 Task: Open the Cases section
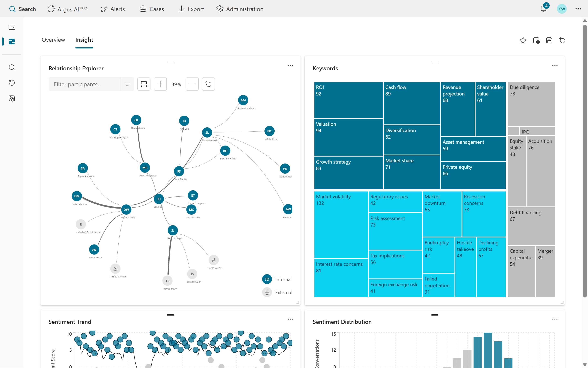click(152, 9)
